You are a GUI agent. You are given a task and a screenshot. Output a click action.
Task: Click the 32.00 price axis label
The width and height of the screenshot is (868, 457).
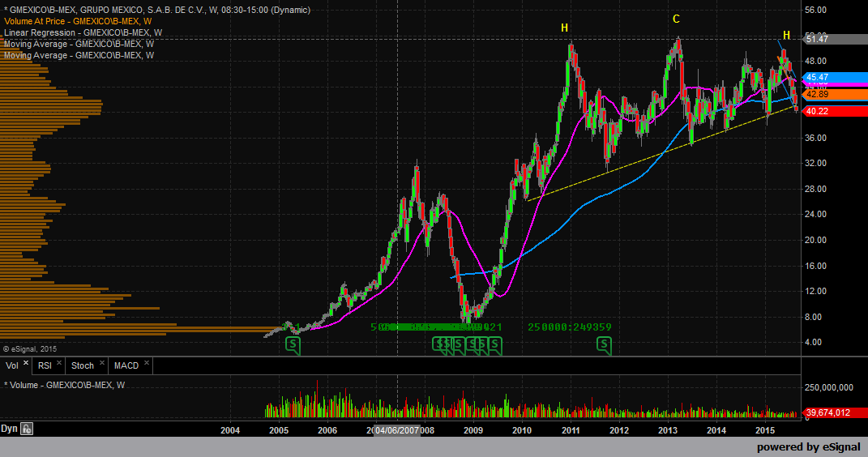(x=816, y=163)
